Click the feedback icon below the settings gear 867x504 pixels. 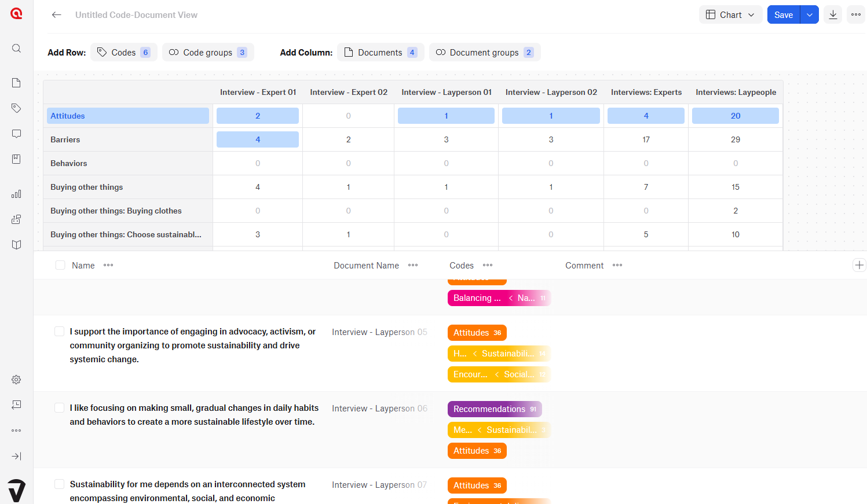click(16, 405)
